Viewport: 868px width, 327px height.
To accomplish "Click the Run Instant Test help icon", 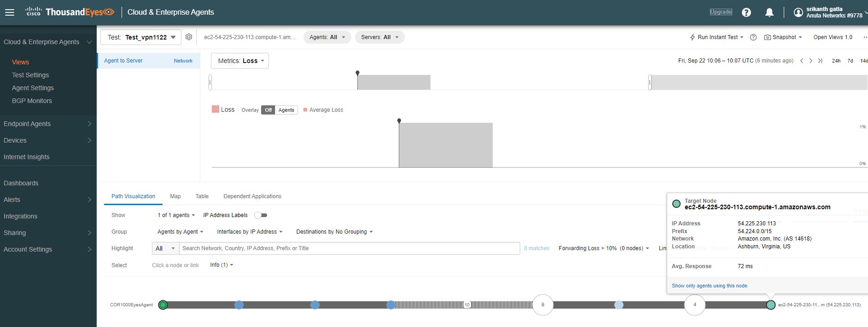I will (753, 37).
